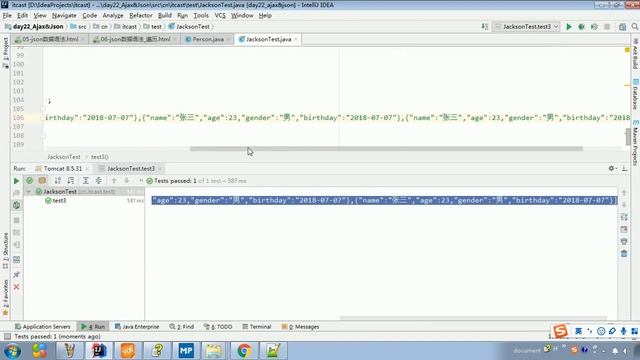Open the Navigate menu
The image size is (640, 360).
point(64,16)
